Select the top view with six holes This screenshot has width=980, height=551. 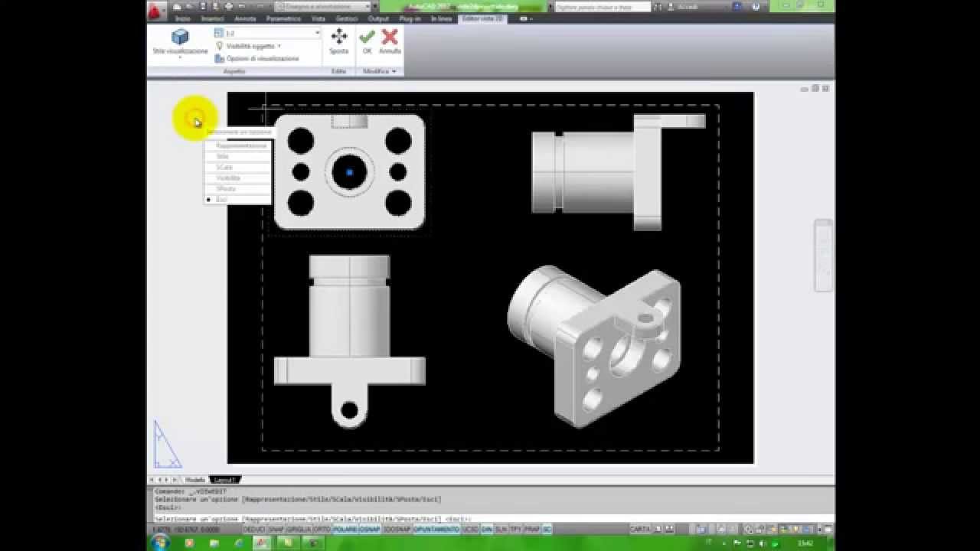(349, 171)
